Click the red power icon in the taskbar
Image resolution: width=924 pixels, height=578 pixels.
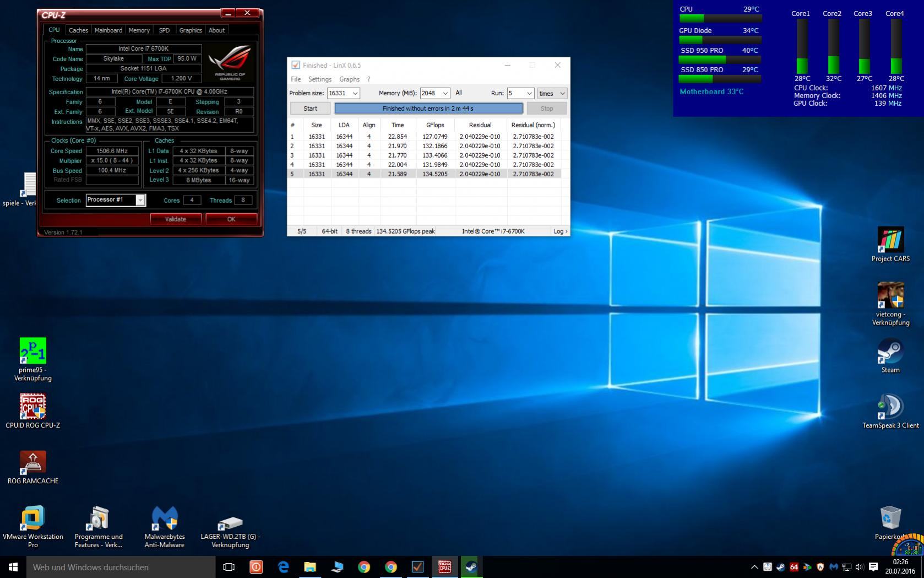256,566
